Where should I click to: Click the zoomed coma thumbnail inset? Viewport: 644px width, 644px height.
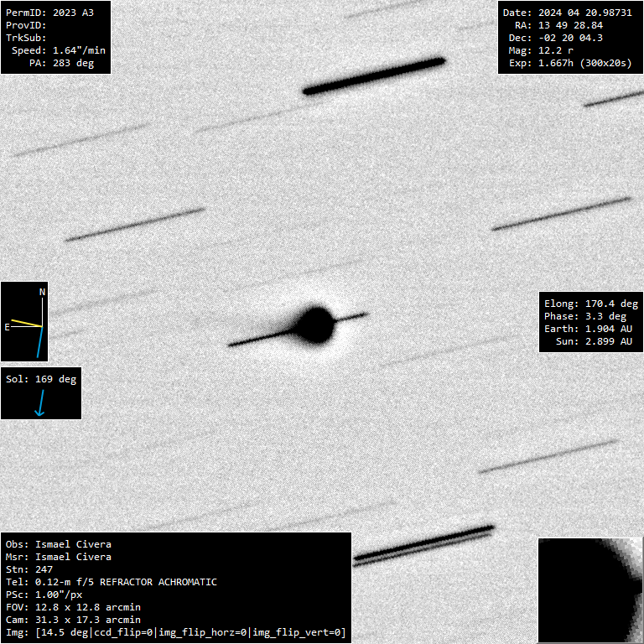[x=590, y=590]
